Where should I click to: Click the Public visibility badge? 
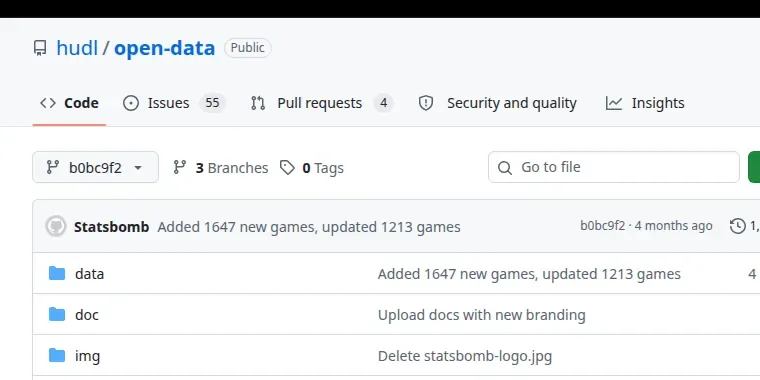[x=248, y=48]
